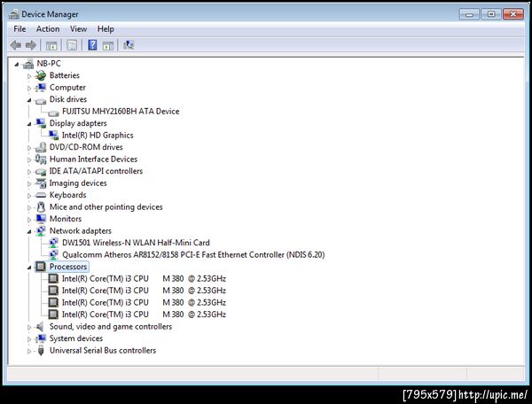Select the Imaging devices tree label
532x404 pixels.
[x=78, y=183]
